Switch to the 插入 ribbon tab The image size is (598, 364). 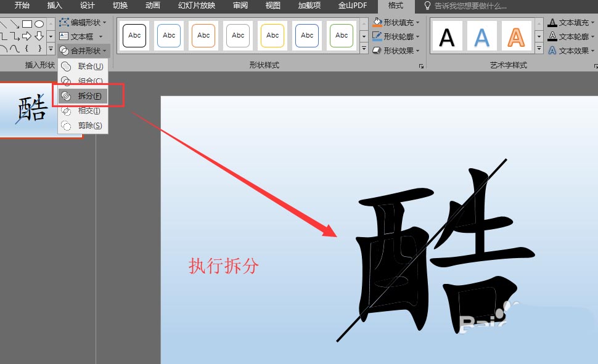(x=54, y=6)
